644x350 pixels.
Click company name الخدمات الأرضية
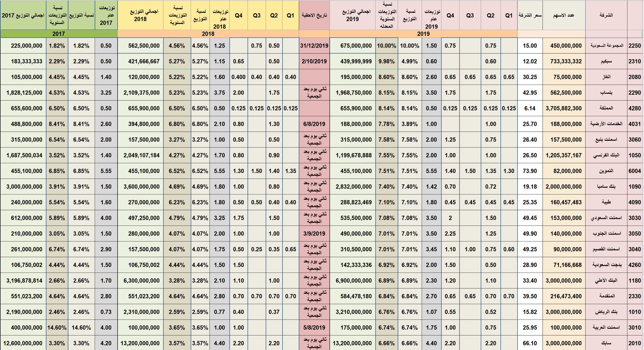[x=607, y=124]
